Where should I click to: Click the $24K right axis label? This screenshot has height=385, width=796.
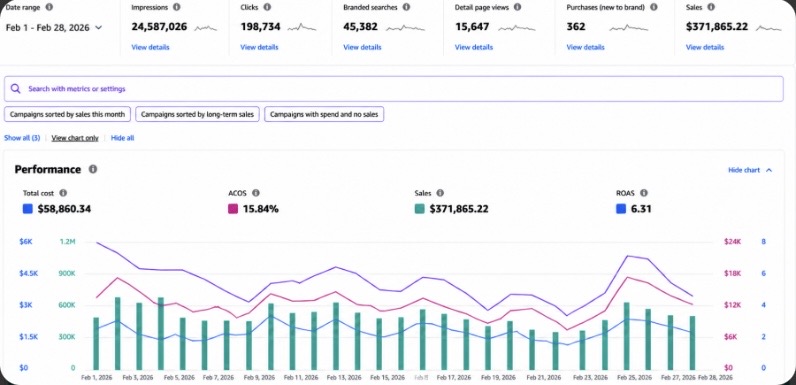click(733, 242)
